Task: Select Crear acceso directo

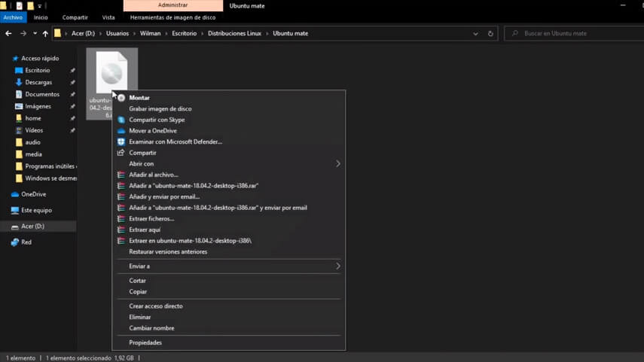Action: [x=156, y=306]
